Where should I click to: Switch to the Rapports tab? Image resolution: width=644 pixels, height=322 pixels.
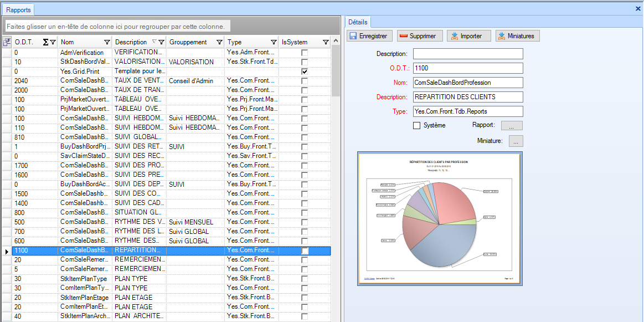point(18,9)
